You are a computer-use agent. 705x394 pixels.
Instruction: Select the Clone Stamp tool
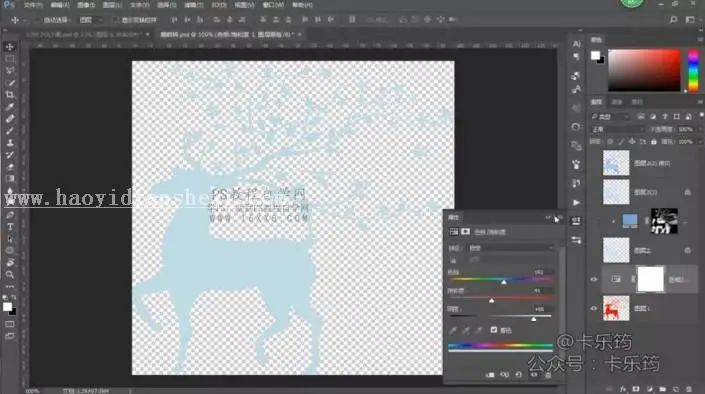click(10, 143)
